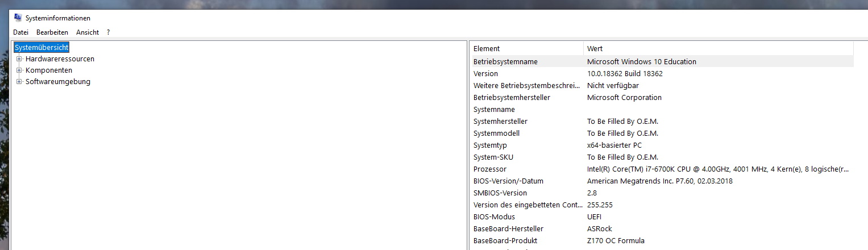Click the Z170 OC Formula value
Screen dimensions: 868x250
pyautogui.click(x=616, y=240)
